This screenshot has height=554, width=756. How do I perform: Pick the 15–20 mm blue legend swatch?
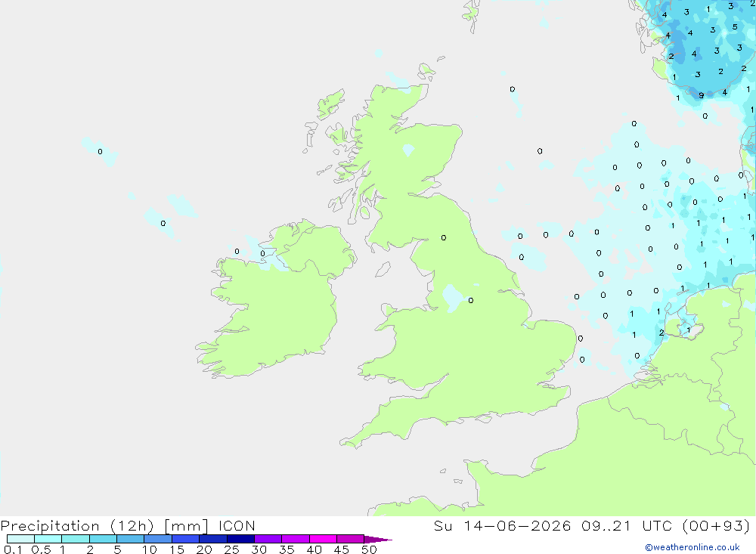(x=186, y=539)
